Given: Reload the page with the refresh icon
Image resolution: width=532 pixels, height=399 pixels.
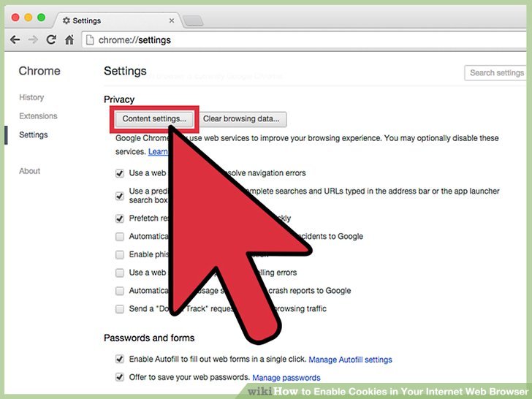Looking at the screenshot, I should coord(51,39).
